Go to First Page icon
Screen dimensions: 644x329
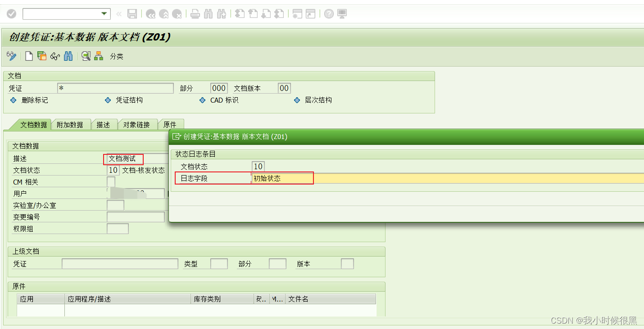click(240, 14)
